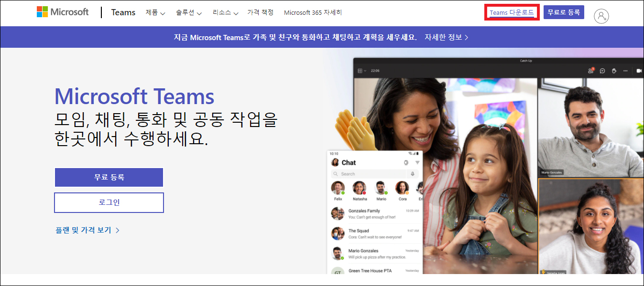Click the Chat Search input field
This screenshot has height=286, width=644.
(375, 174)
